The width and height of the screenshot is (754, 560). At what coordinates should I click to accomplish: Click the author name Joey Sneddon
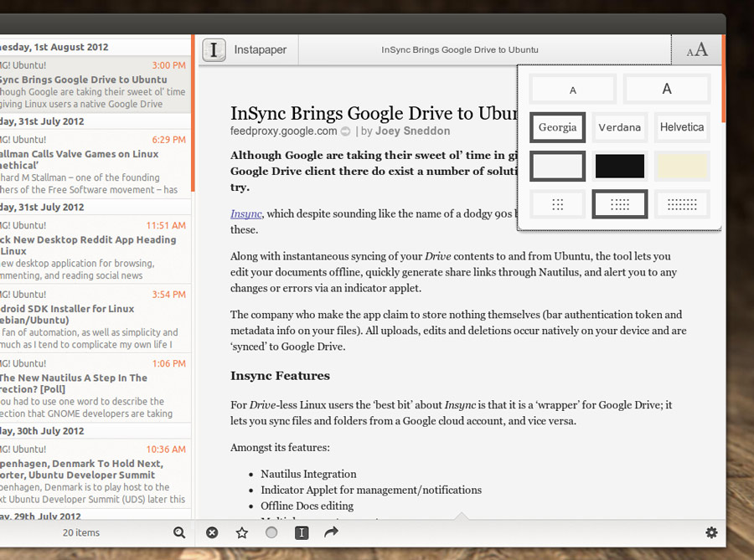point(412,131)
